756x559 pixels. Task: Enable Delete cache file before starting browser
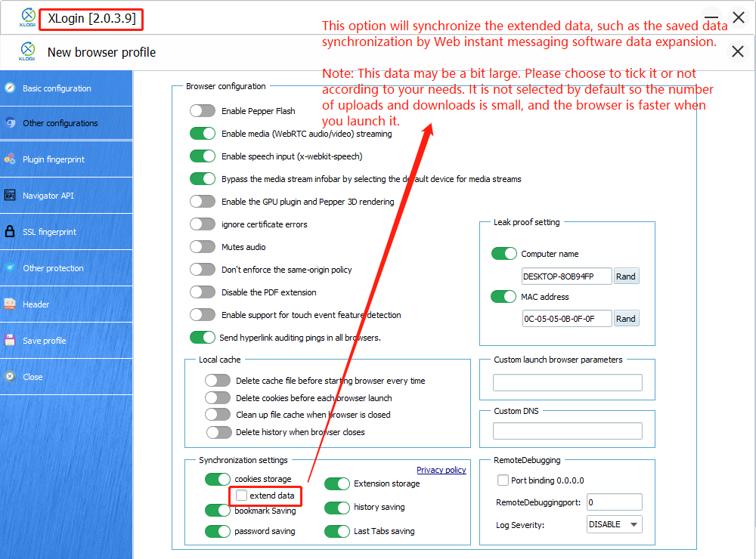click(218, 381)
